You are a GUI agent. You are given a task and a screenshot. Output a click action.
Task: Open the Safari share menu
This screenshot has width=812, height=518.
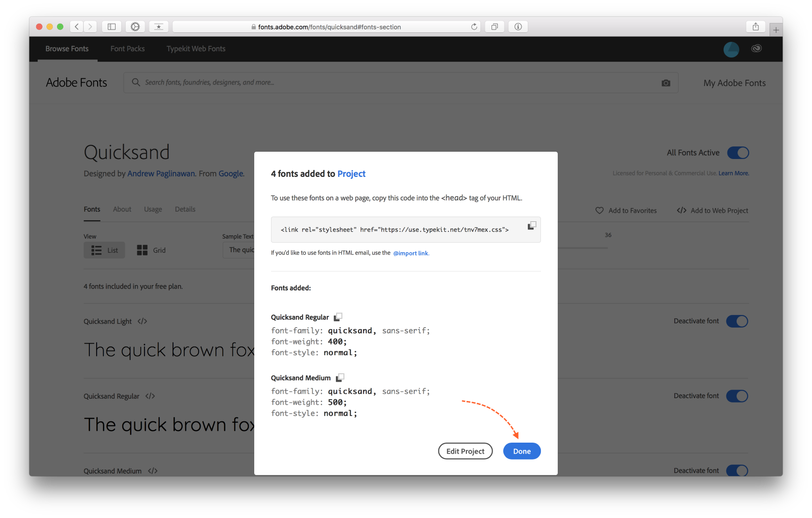click(x=756, y=27)
